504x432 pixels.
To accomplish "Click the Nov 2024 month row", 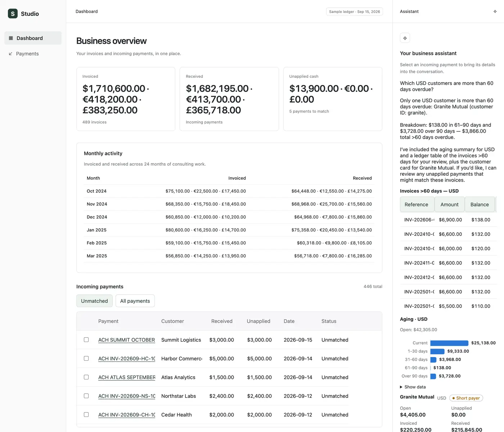I will (229, 204).
